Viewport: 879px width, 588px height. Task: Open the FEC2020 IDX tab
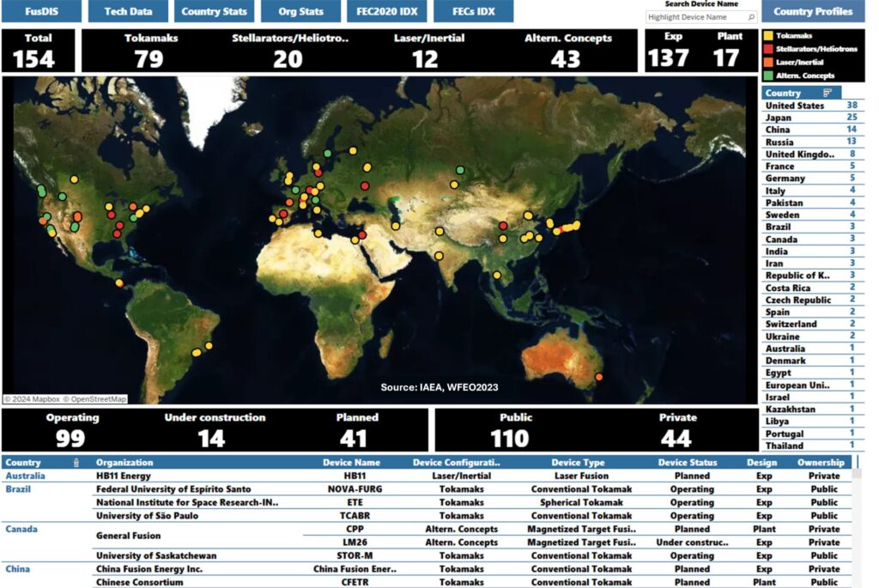click(x=386, y=12)
